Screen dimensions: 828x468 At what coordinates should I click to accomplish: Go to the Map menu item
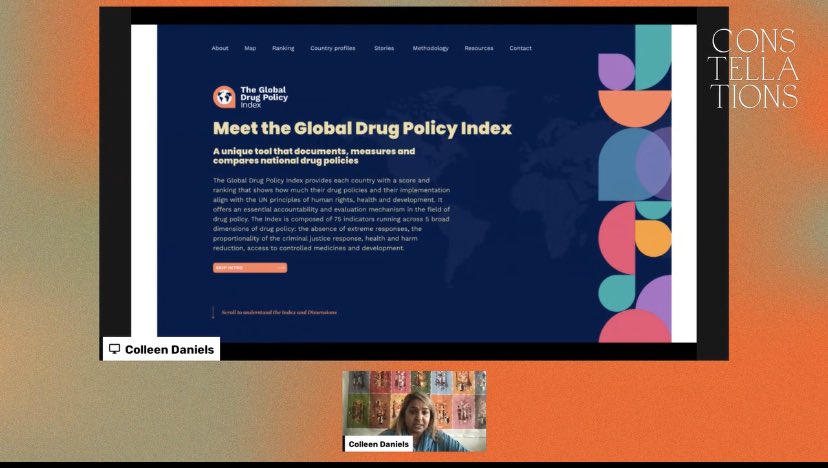coord(250,48)
